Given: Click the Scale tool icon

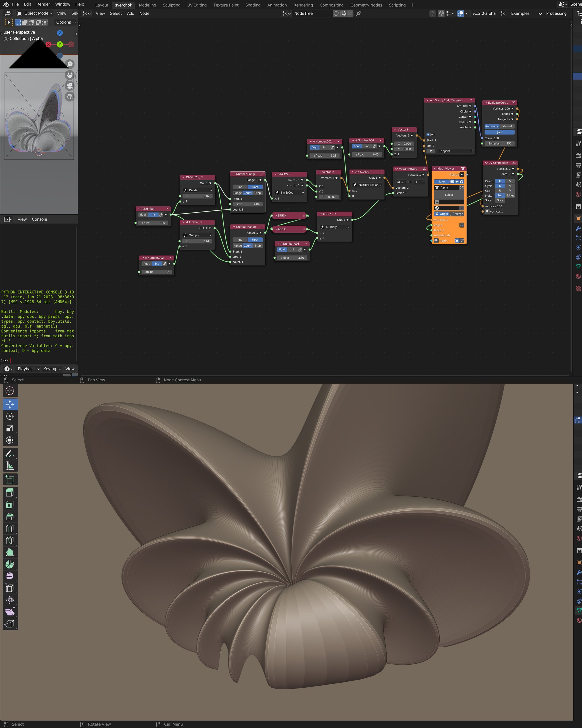Looking at the screenshot, I should coord(10,428).
